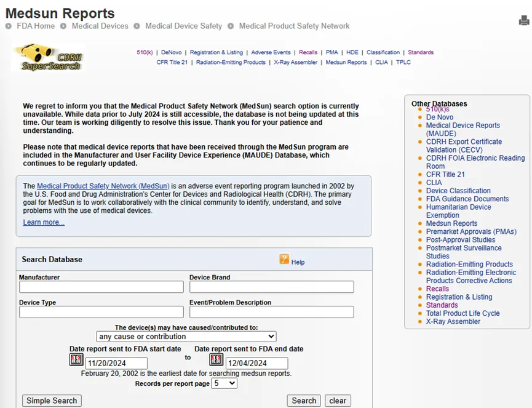Click the orange Help question mark icon
Image resolution: width=532 pixels, height=408 pixels.
coord(284,259)
